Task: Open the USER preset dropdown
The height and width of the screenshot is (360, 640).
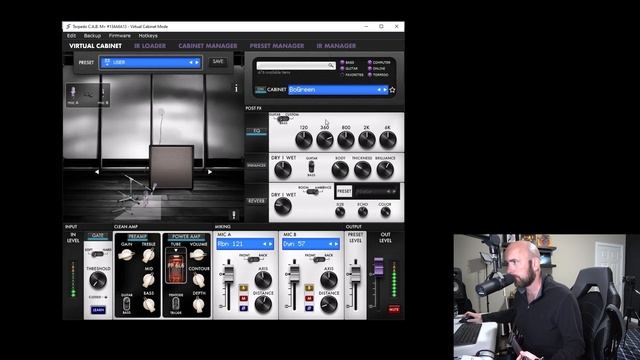Action: tap(151, 62)
